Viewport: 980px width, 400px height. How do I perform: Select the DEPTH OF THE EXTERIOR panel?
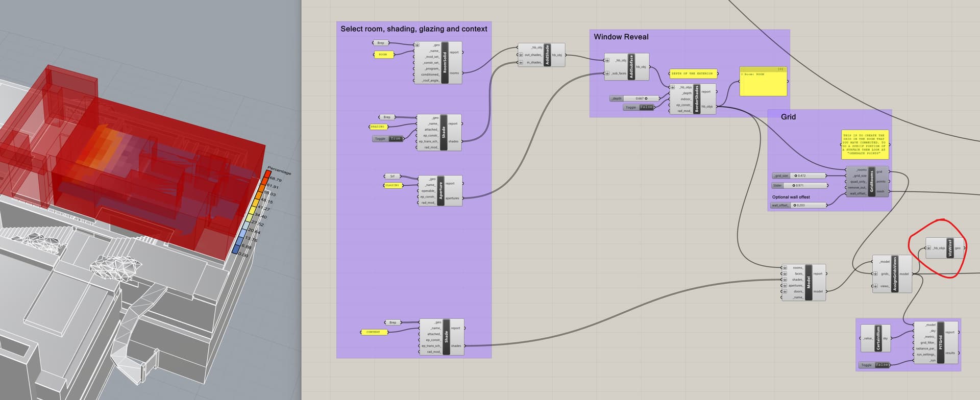point(693,73)
